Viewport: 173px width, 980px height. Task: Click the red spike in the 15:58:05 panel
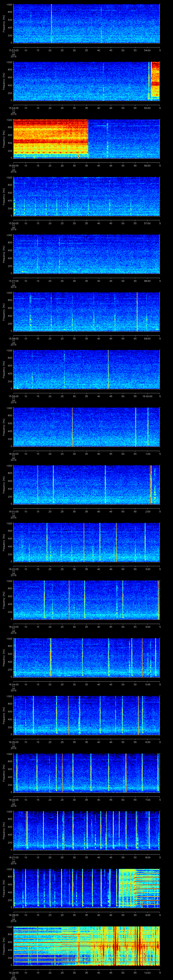(x=137, y=312)
